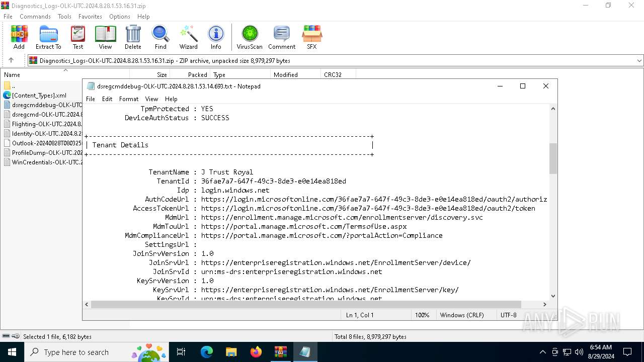
Task: Sort file list by Type column
Action: click(240, 74)
